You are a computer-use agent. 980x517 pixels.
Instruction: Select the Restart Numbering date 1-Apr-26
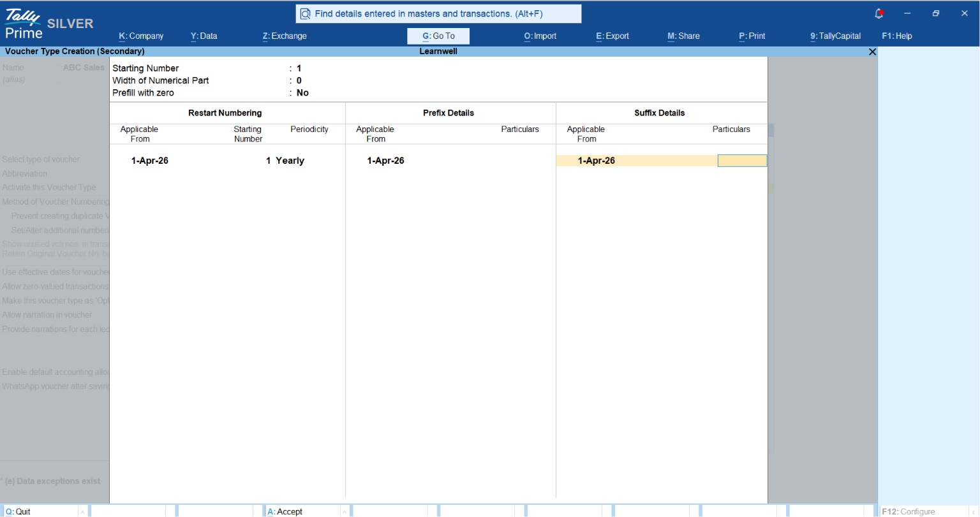coord(150,161)
